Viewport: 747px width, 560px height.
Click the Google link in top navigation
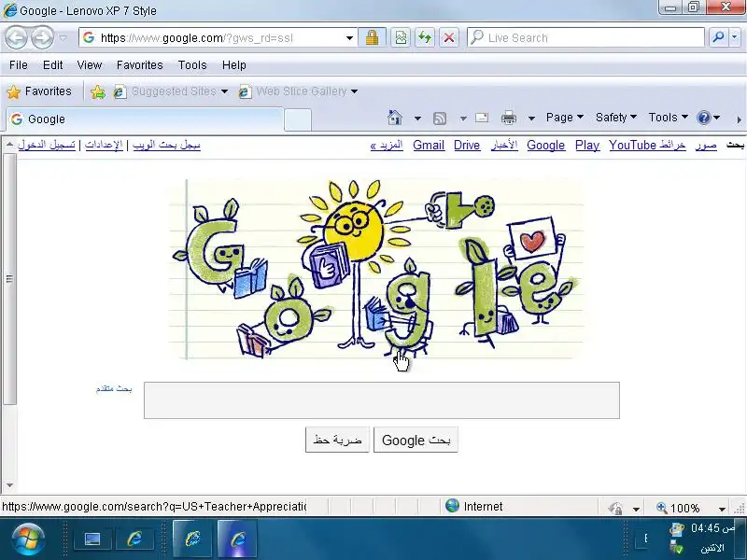tap(546, 146)
